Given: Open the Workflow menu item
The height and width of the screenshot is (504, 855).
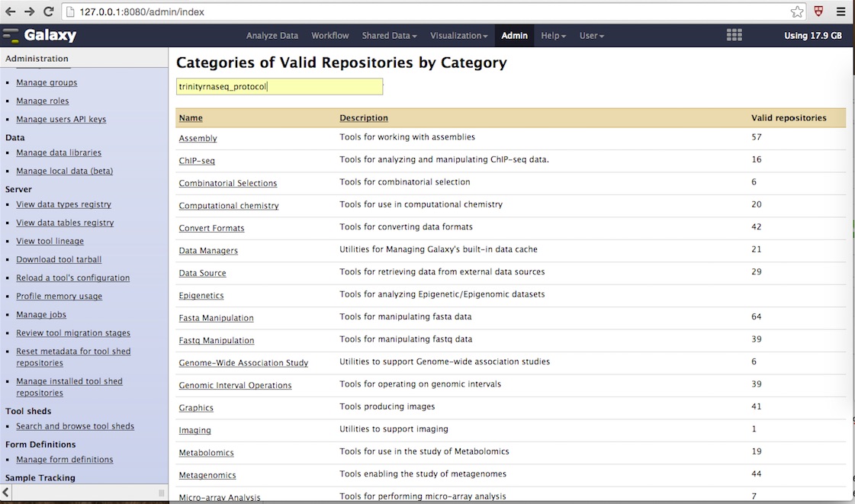Looking at the screenshot, I should (x=329, y=35).
